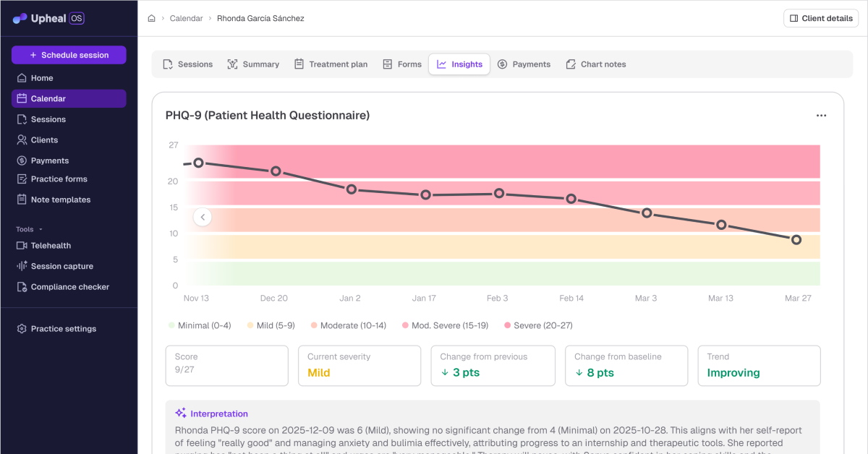
Task: Toggle Severe (20-27) legend series
Action: tap(538, 325)
